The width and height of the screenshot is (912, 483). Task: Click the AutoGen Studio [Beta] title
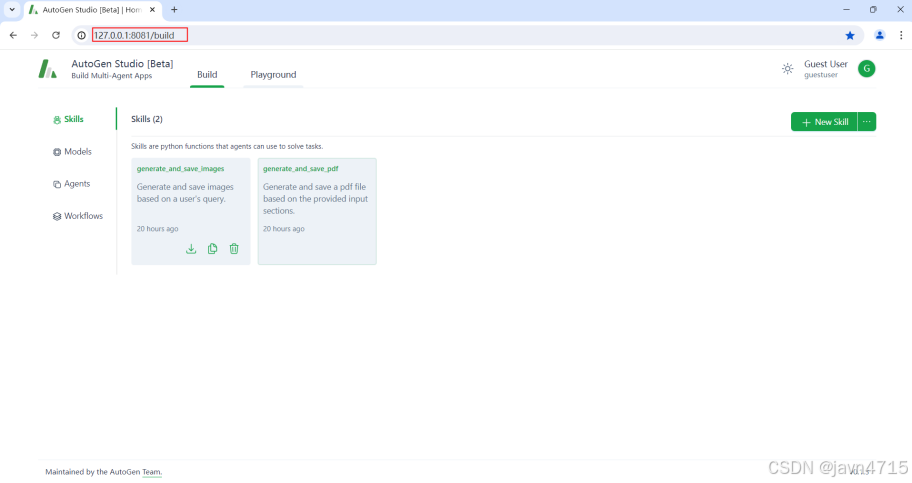point(122,64)
